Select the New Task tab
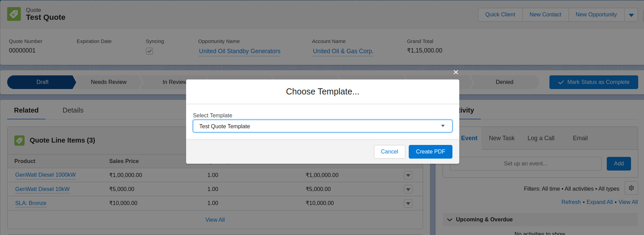 tap(502, 138)
